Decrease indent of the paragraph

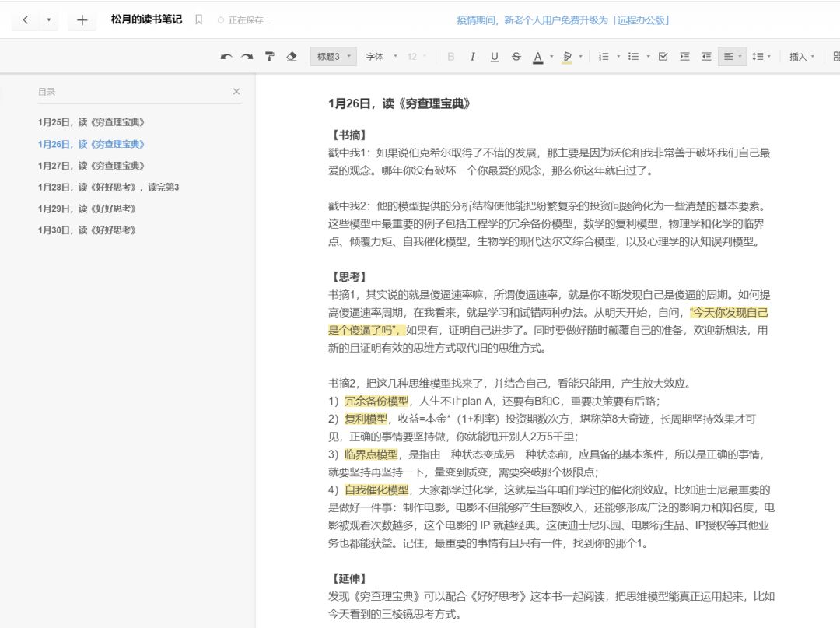(x=706, y=57)
